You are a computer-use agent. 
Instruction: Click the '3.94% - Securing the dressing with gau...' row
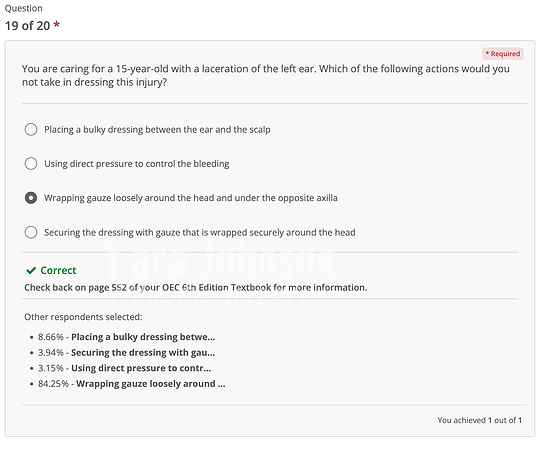[x=127, y=352]
